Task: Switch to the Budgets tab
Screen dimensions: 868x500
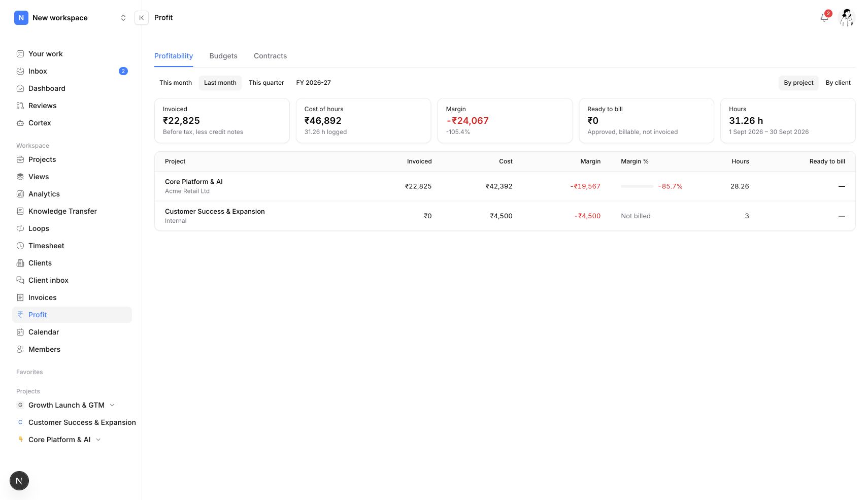Action: coord(223,56)
